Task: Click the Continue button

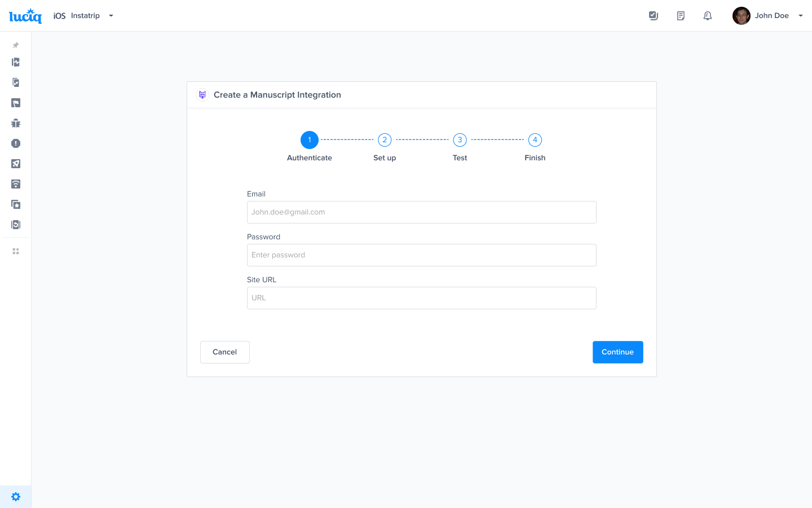Action: pyautogui.click(x=618, y=352)
